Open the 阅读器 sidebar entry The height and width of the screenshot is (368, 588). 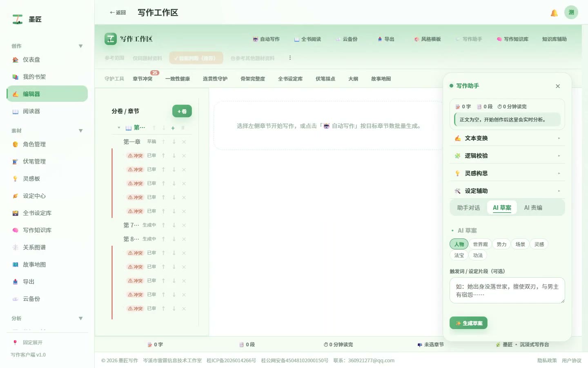point(47,111)
